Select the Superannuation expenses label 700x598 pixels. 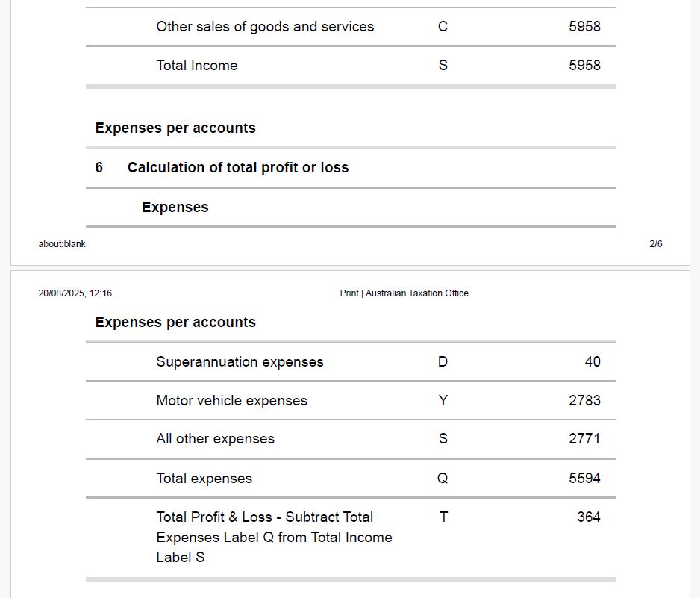[240, 362]
